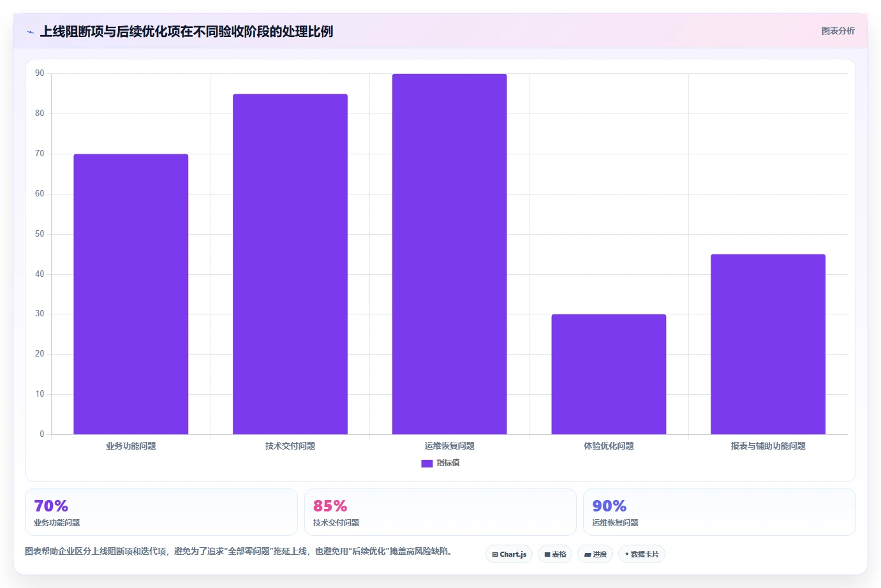Open the 90% 运维恢复问题 card
The height and width of the screenshot is (588, 881).
click(720, 512)
